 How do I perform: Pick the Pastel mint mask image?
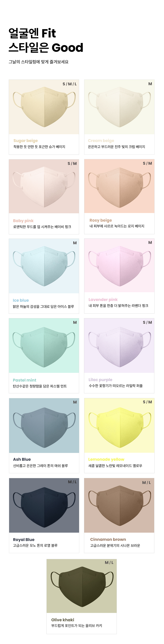(44, 346)
